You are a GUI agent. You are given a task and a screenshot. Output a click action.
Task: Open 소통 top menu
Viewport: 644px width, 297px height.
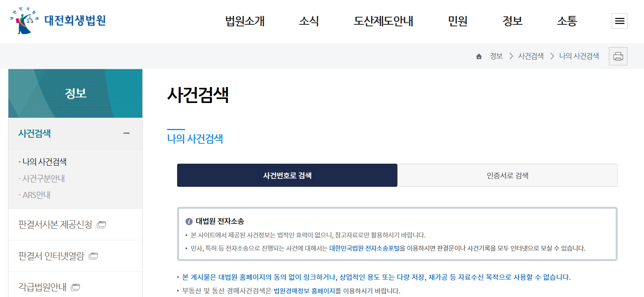pyautogui.click(x=567, y=21)
